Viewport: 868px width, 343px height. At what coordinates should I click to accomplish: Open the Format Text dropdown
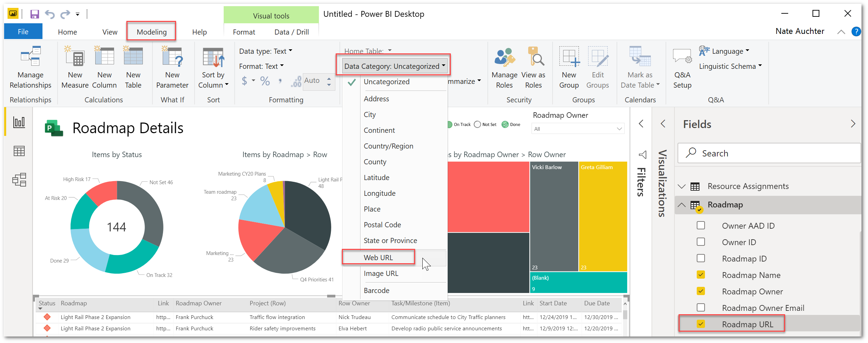coord(261,66)
